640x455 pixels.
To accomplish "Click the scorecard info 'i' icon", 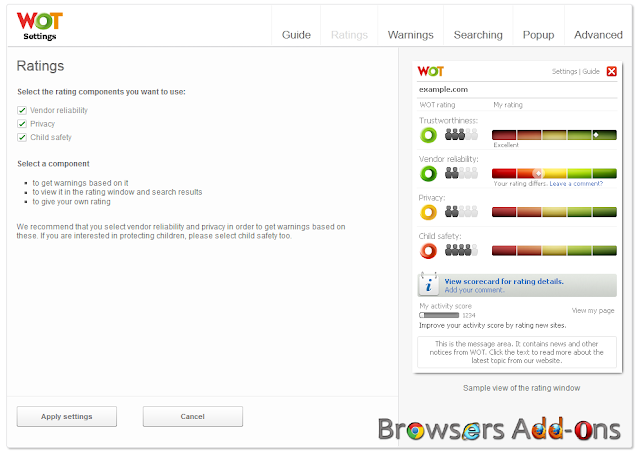I will click(x=429, y=284).
